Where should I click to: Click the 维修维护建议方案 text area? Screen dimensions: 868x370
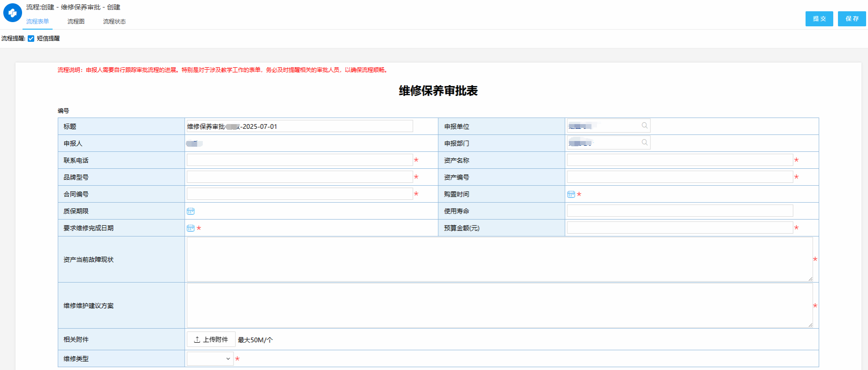coord(499,305)
